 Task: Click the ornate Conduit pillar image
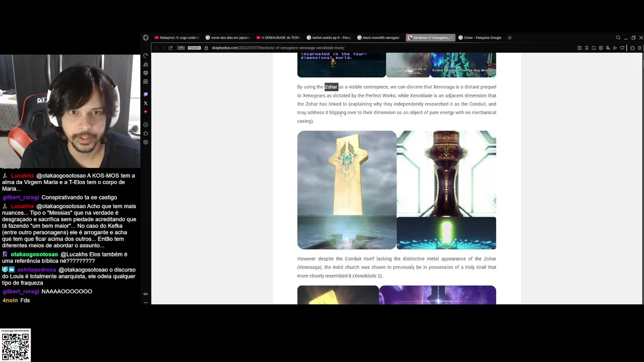[x=446, y=173]
